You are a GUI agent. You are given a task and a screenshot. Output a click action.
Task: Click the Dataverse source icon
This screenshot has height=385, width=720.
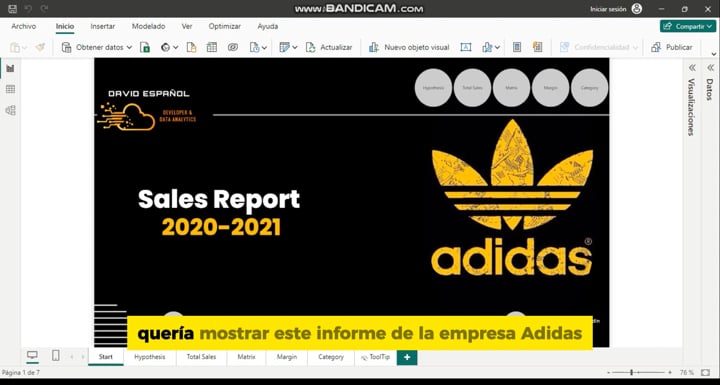pos(233,47)
